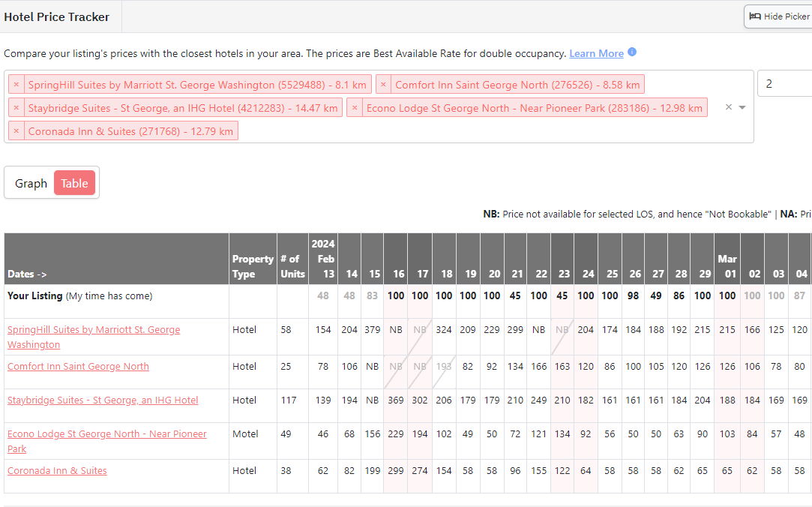The width and height of the screenshot is (812, 507).
Task: Click Staybridge price 369 on Feb 16
Action: pyautogui.click(x=396, y=400)
